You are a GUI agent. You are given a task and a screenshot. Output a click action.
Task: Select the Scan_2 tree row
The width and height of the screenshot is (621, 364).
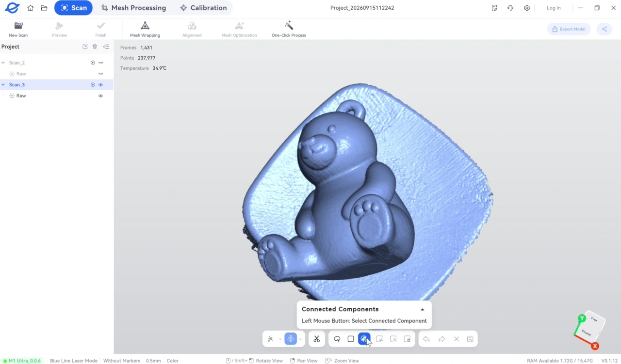click(57, 63)
